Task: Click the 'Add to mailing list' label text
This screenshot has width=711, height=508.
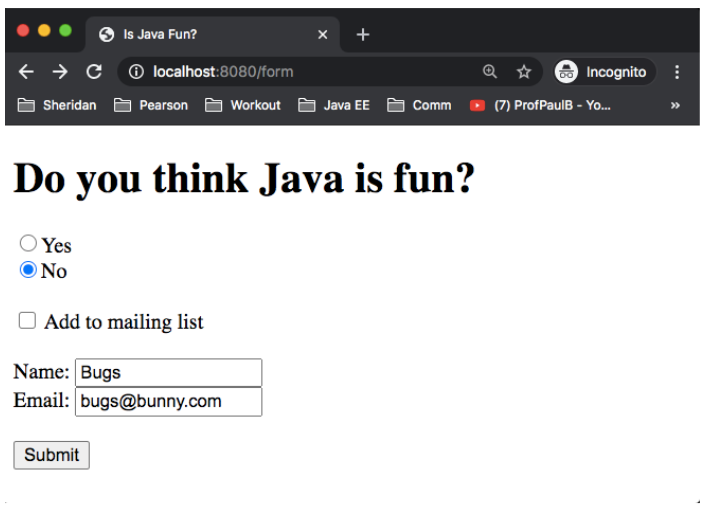Action: [124, 322]
